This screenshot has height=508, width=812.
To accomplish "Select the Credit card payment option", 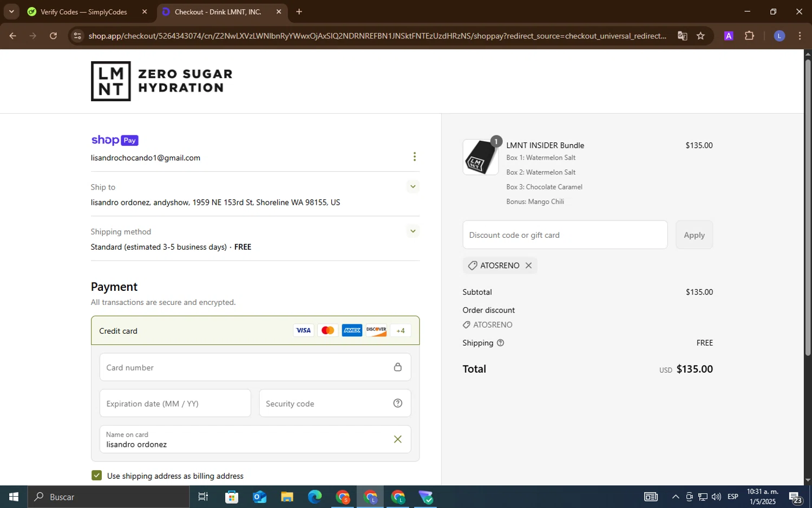I will point(255,330).
